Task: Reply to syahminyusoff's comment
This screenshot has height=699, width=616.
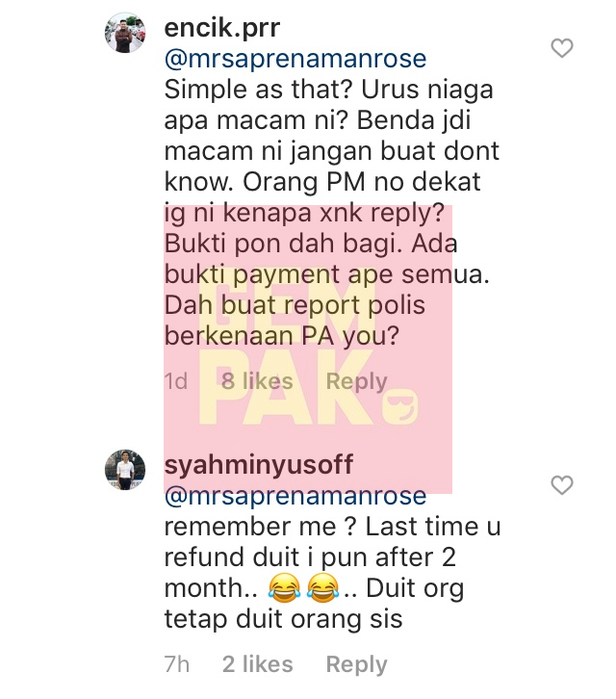Action: (x=356, y=664)
